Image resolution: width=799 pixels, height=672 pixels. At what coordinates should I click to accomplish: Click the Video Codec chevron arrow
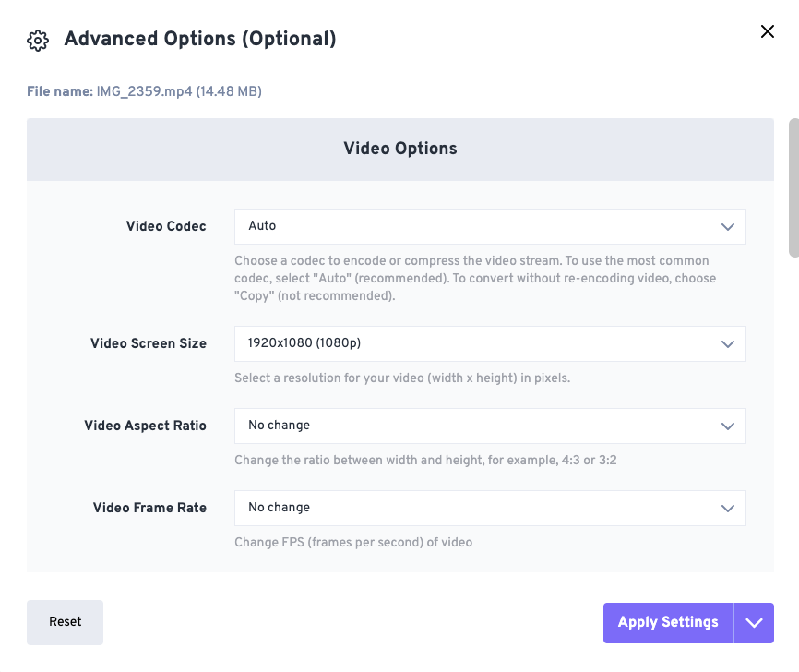click(x=728, y=227)
